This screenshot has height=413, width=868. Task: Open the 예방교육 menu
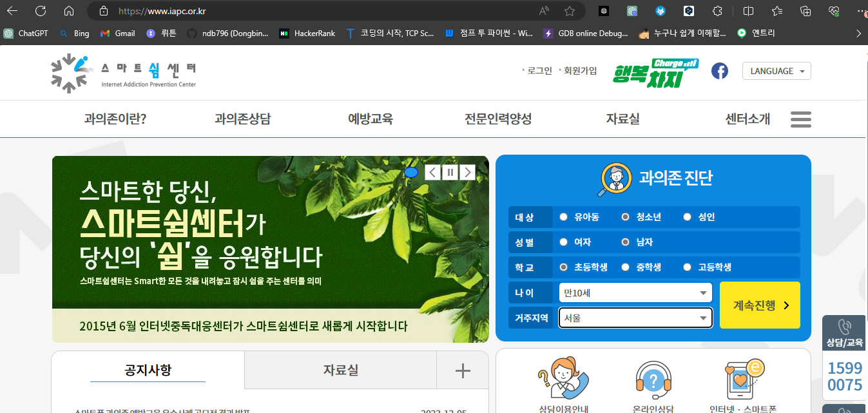click(371, 119)
